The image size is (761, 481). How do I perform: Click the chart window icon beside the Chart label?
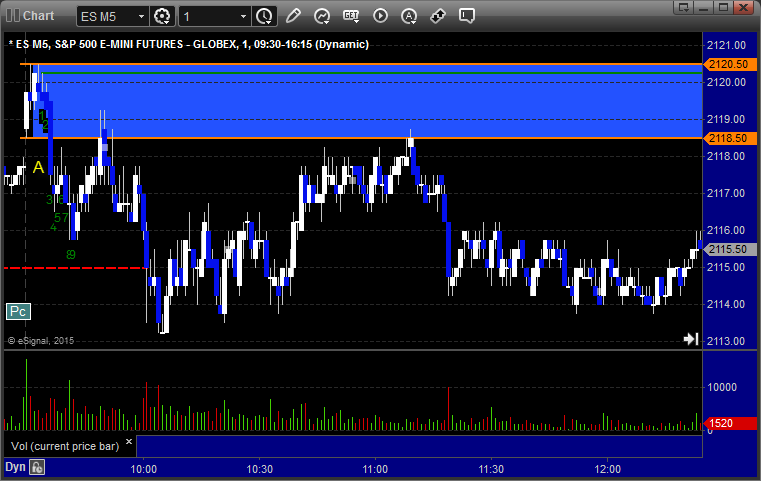(x=13, y=16)
